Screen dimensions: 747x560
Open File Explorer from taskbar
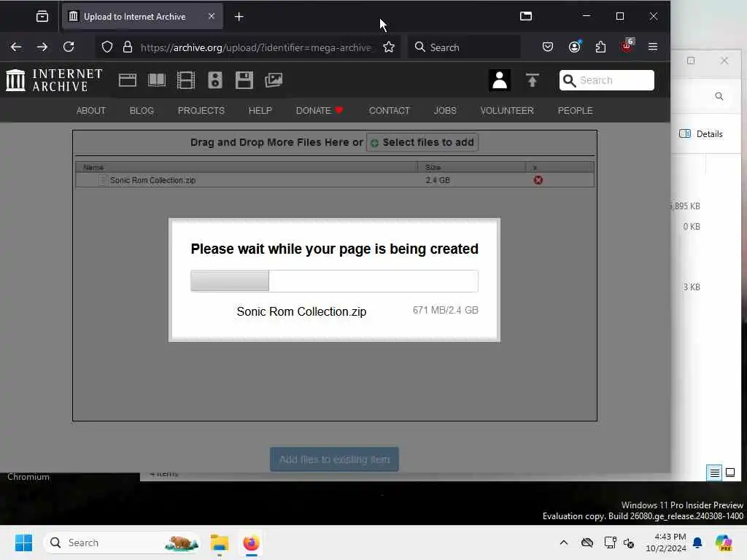tap(220, 542)
